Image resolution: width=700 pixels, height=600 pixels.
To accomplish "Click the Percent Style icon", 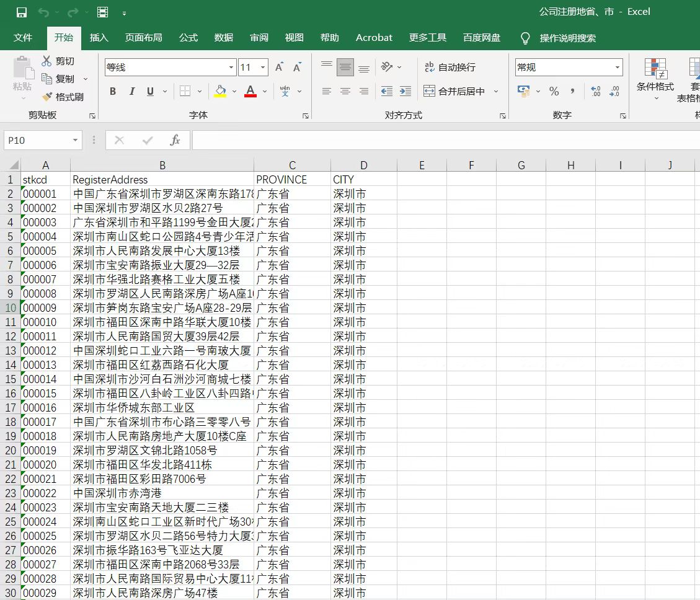I will pyautogui.click(x=554, y=91).
